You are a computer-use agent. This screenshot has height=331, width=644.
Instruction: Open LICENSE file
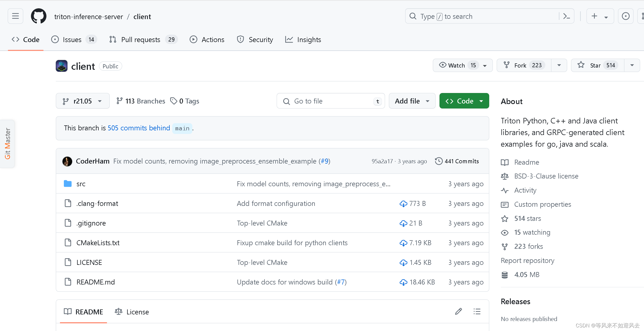click(x=89, y=262)
